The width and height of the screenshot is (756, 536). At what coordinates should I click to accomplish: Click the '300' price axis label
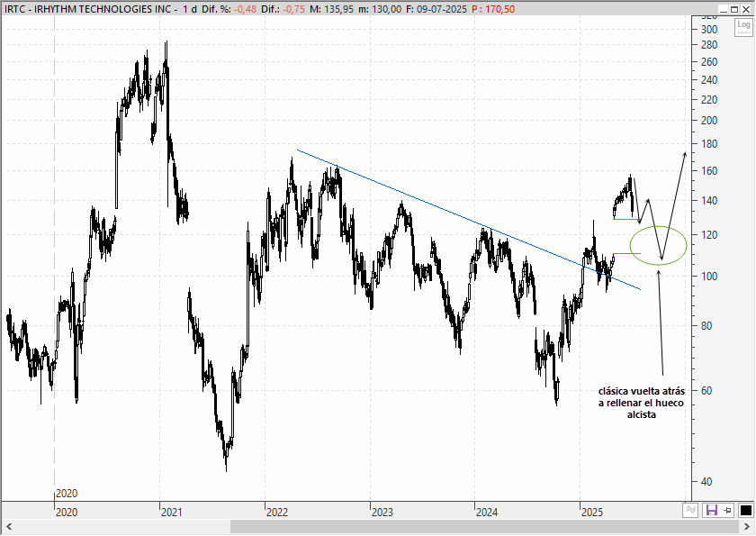pos(709,30)
